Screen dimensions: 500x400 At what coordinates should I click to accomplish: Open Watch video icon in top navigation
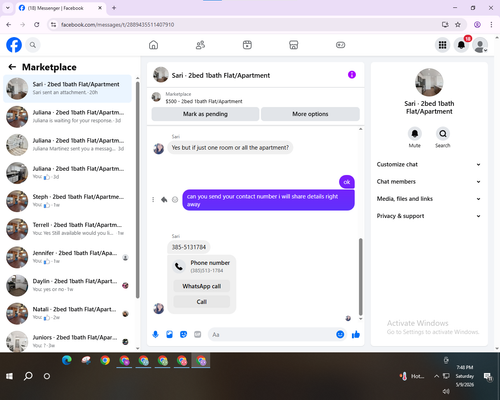point(247,45)
